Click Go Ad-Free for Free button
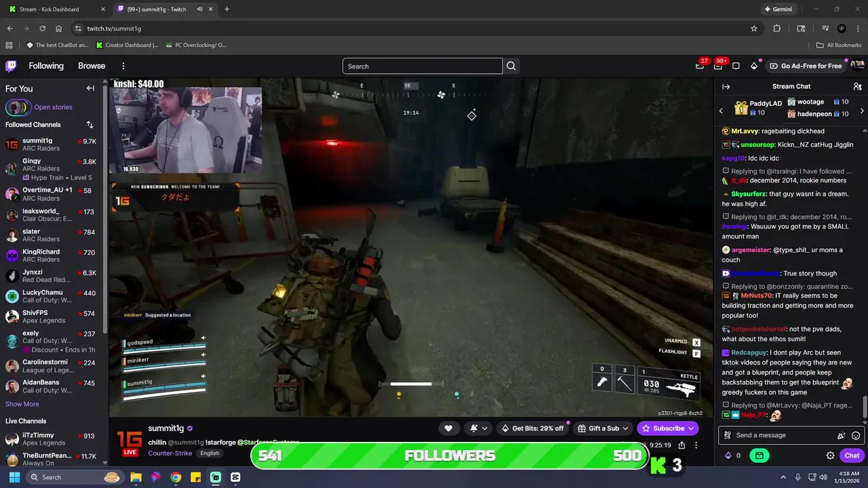 [806, 66]
